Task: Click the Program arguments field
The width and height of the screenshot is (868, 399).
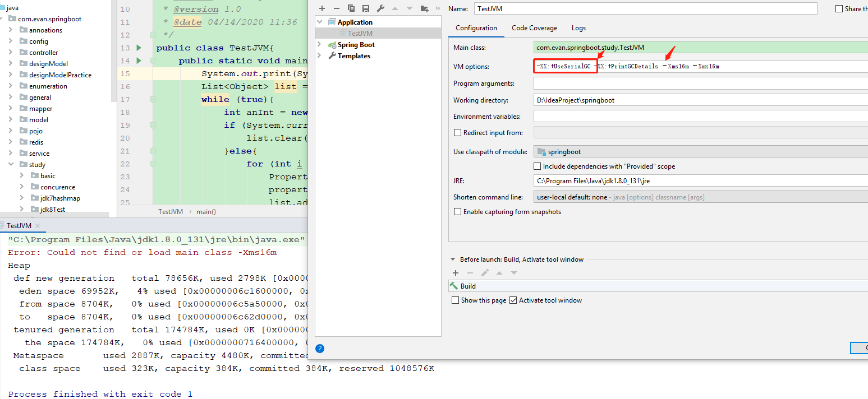Action: point(701,83)
